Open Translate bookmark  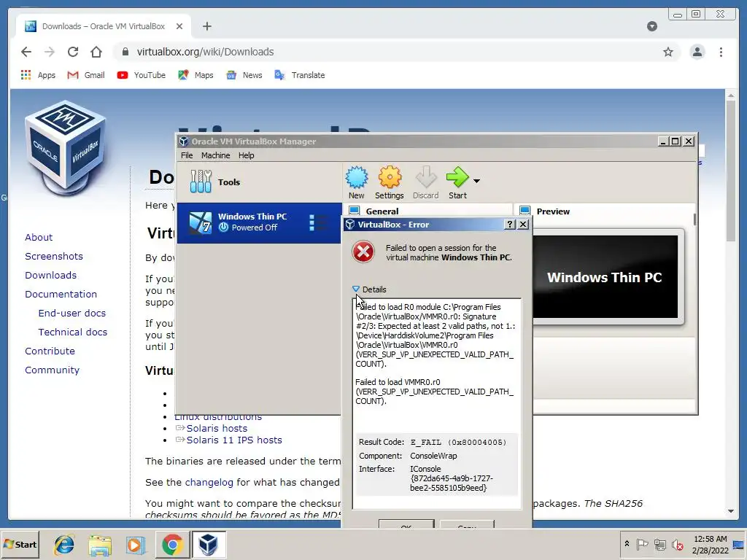pos(300,75)
